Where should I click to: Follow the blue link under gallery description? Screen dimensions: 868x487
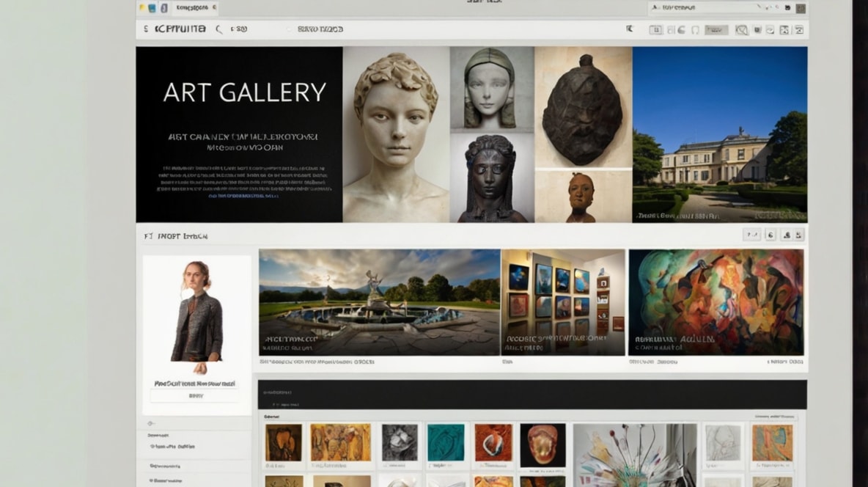[243, 196]
